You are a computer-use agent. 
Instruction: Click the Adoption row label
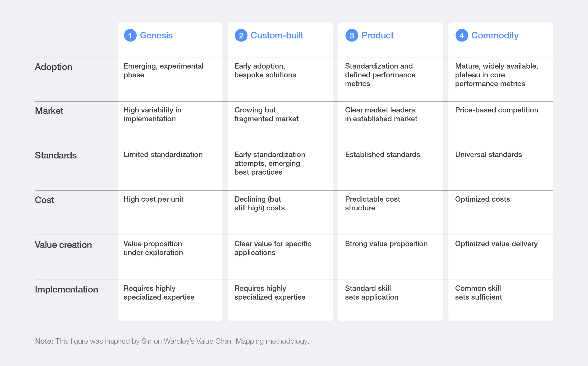(x=54, y=67)
